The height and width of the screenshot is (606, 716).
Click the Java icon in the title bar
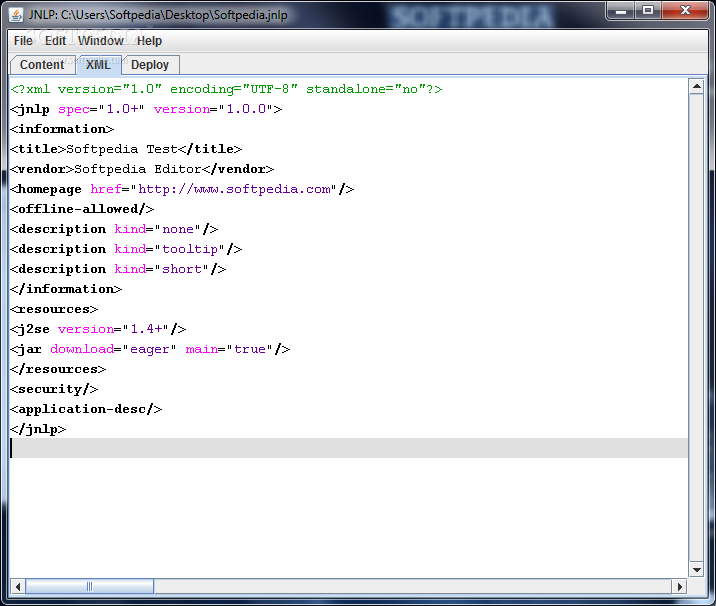point(16,15)
